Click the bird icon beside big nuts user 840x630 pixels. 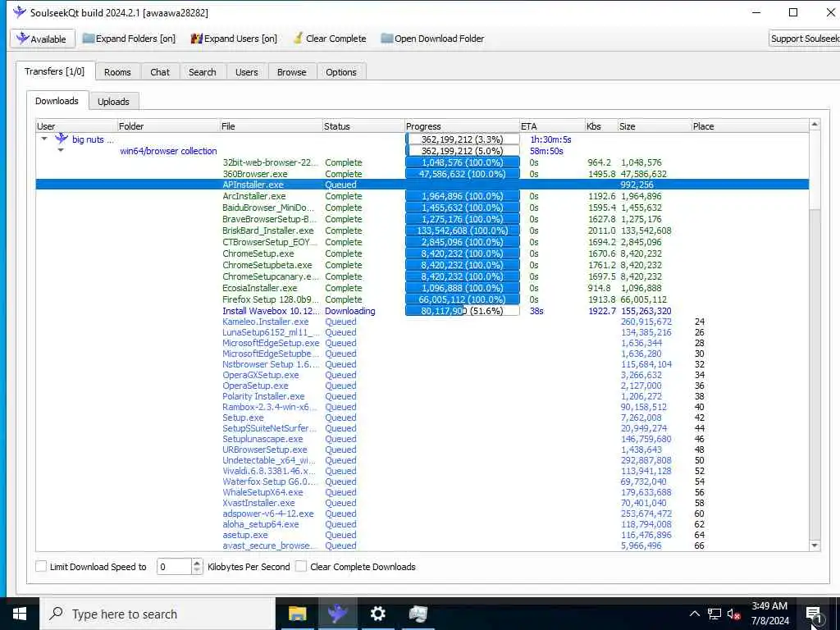click(62, 139)
